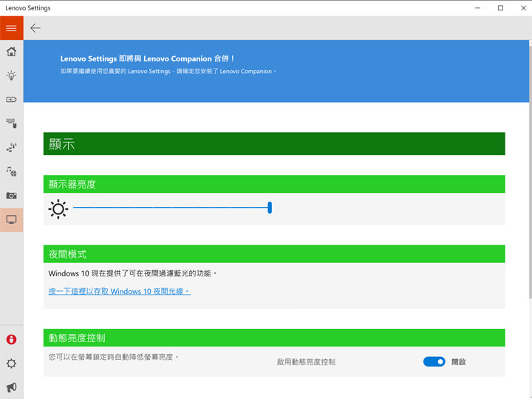
Task: Click the back arrow button
Action: click(35, 28)
